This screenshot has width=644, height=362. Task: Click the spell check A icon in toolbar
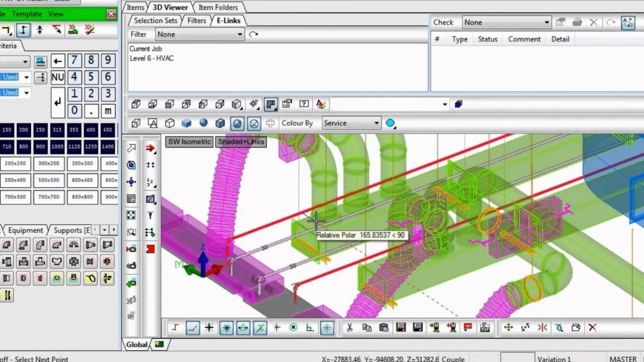point(320,104)
